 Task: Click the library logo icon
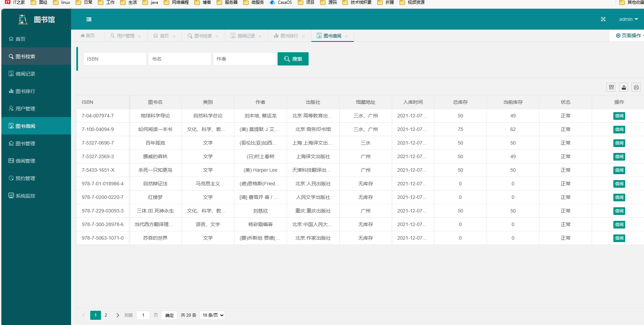tap(23, 20)
